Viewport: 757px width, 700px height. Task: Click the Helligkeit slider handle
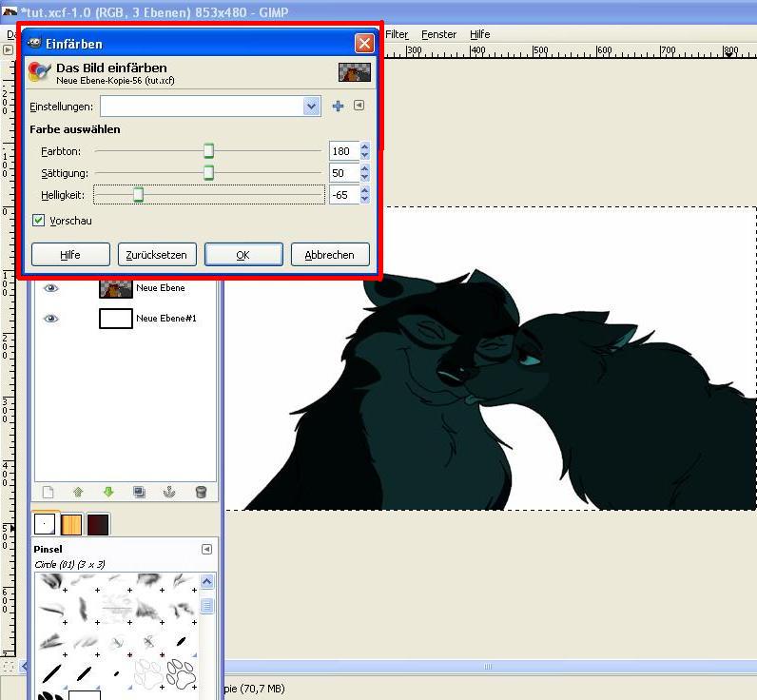pos(138,195)
